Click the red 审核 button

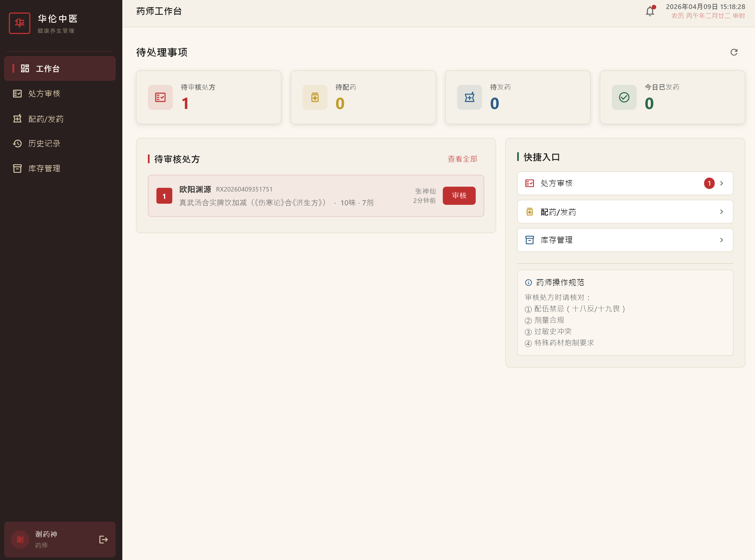(459, 195)
